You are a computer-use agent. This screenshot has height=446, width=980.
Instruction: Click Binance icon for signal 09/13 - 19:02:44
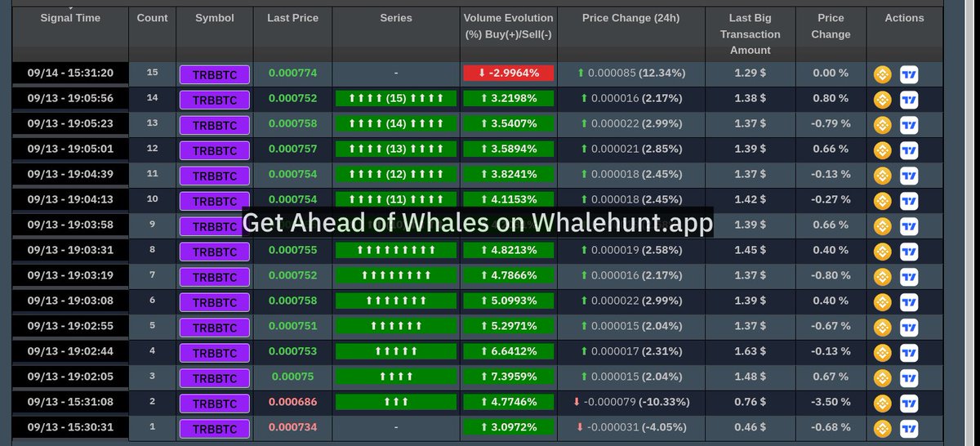(x=882, y=353)
